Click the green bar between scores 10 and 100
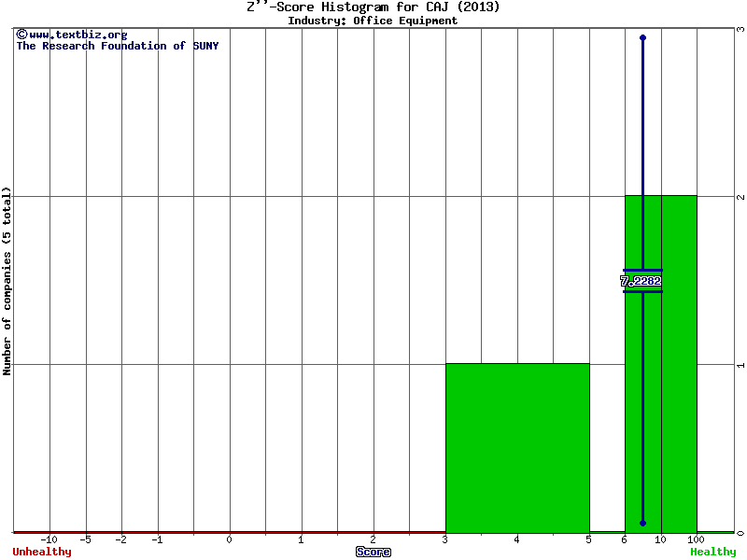 [x=680, y=364]
